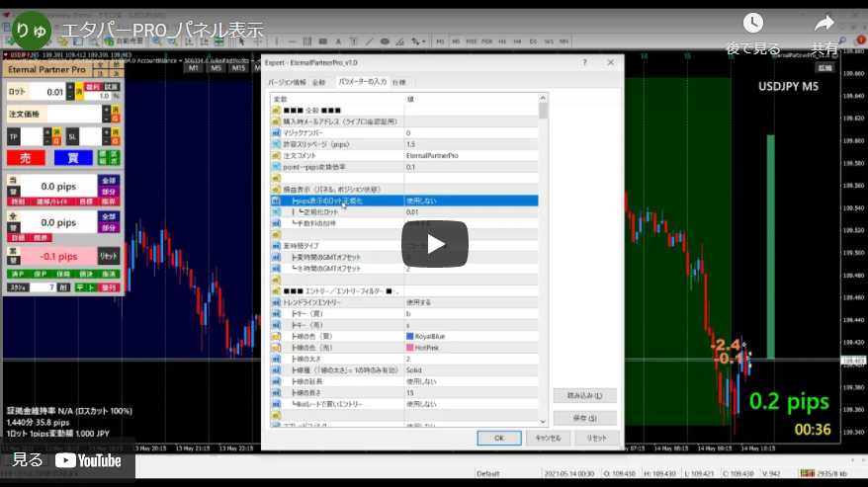Click the HotPink color swatch
This screenshot has height=487, width=868.
(x=410, y=348)
